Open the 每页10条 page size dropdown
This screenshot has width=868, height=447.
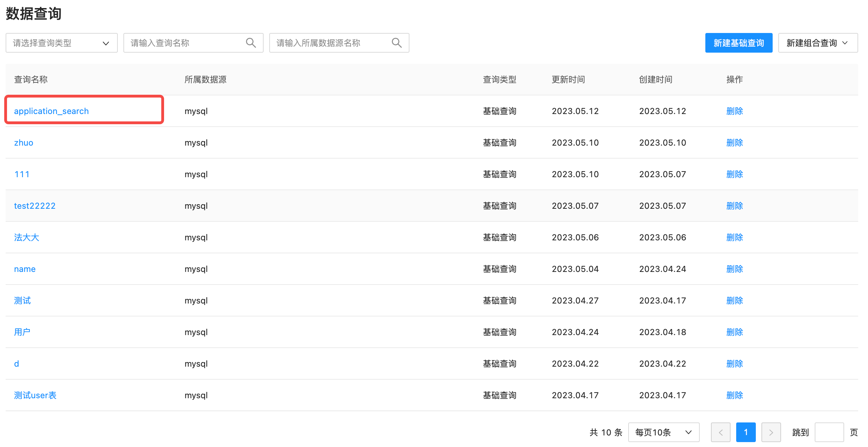click(x=663, y=432)
